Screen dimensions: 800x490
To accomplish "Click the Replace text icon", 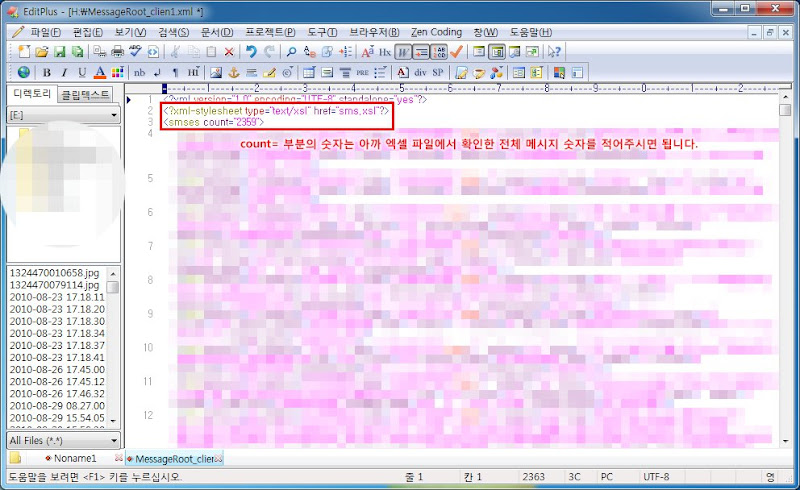I will [309, 52].
